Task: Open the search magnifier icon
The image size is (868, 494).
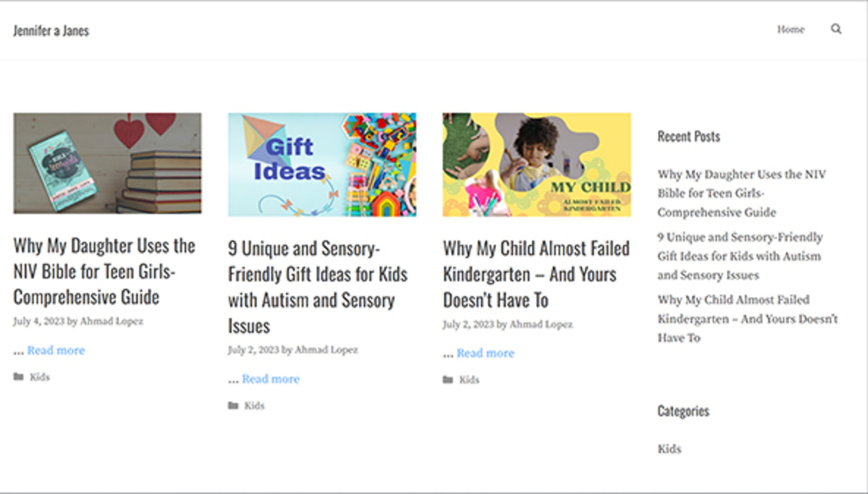Action: click(x=836, y=29)
